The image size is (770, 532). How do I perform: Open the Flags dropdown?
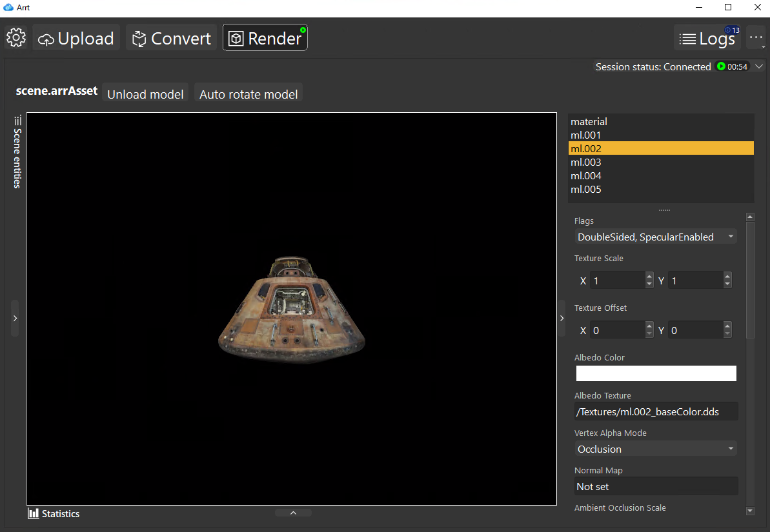(x=656, y=237)
